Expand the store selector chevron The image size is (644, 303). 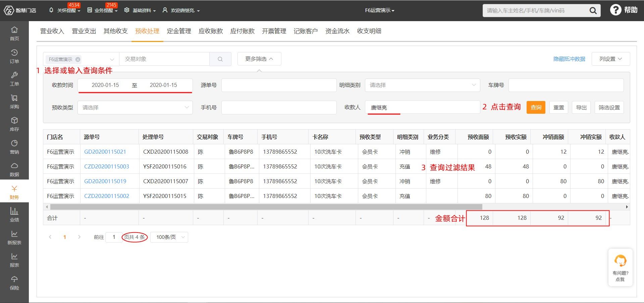point(112,59)
